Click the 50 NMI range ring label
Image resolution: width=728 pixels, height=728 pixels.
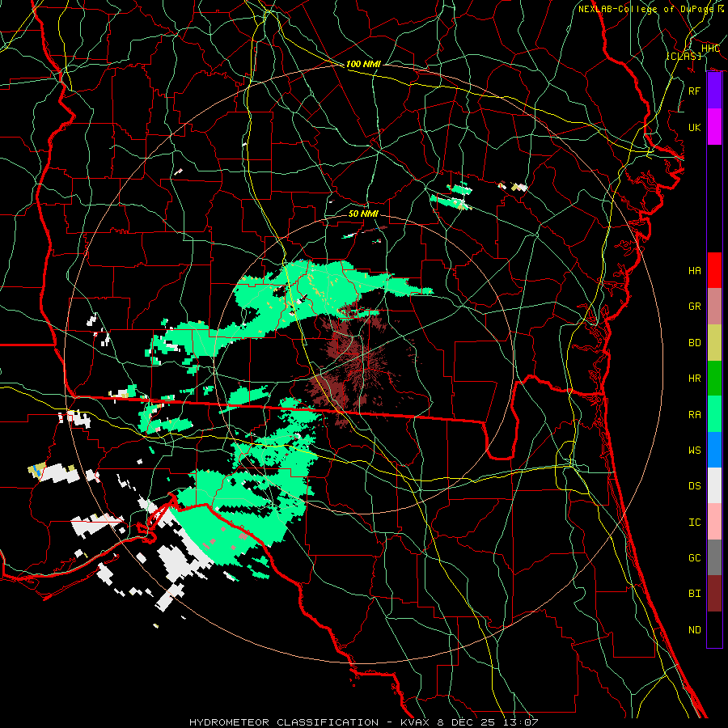point(363,214)
